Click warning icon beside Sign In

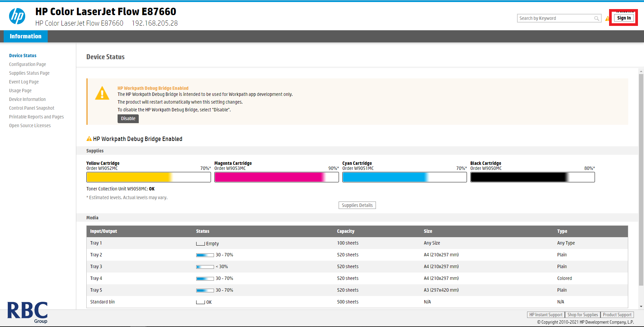coord(607,19)
